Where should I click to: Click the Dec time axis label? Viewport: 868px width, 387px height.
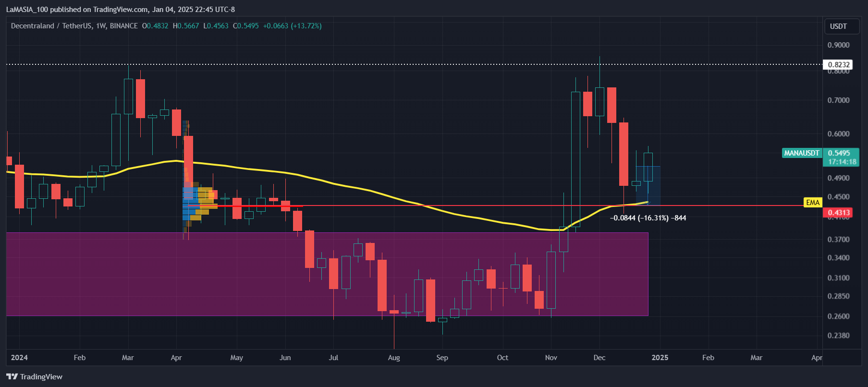pyautogui.click(x=599, y=358)
